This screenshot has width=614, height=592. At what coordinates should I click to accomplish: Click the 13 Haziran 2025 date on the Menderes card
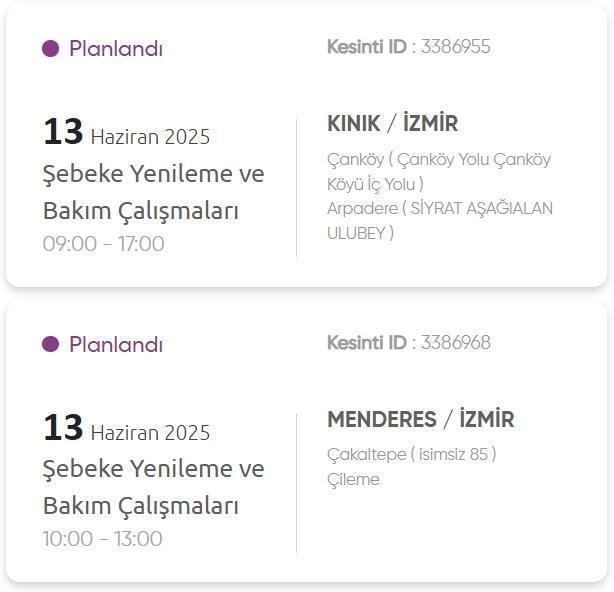pos(126,428)
